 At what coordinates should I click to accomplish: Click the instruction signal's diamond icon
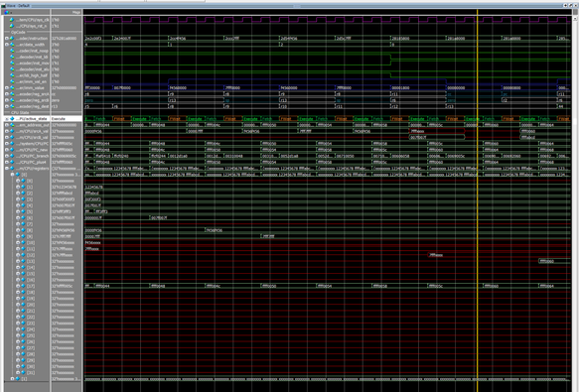pyautogui.click(x=12, y=38)
